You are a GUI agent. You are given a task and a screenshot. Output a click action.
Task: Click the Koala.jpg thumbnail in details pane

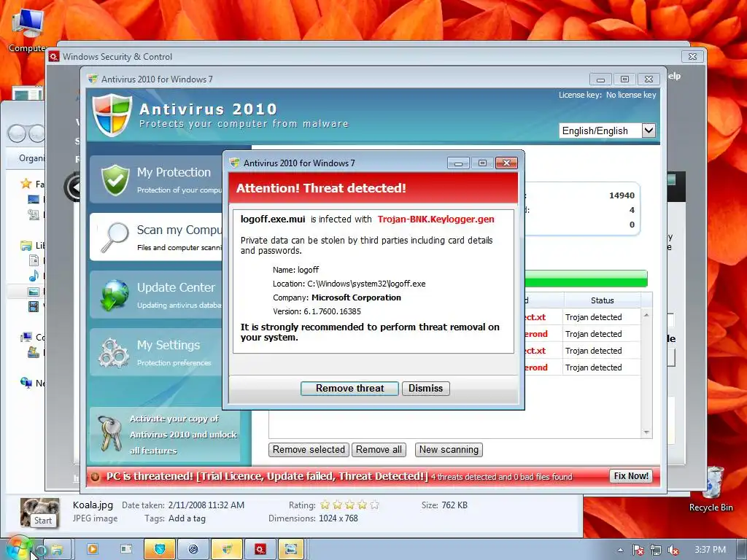pyautogui.click(x=39, y=512)
